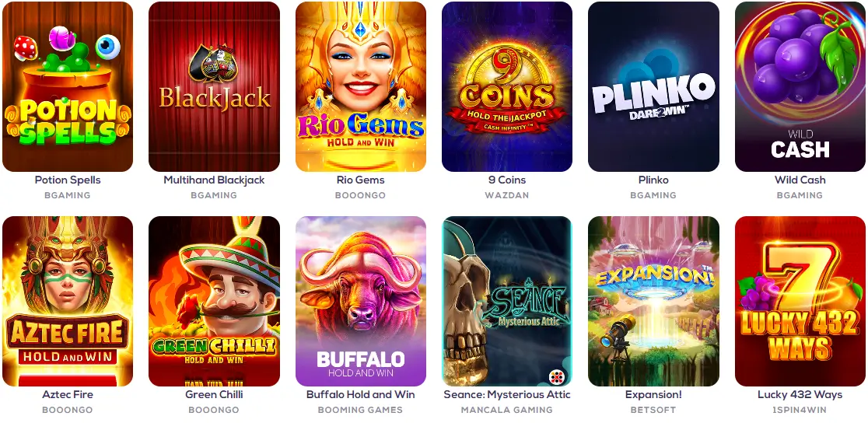
Task: Open the 9 Coins game artwork
Action: coord(506,86)
